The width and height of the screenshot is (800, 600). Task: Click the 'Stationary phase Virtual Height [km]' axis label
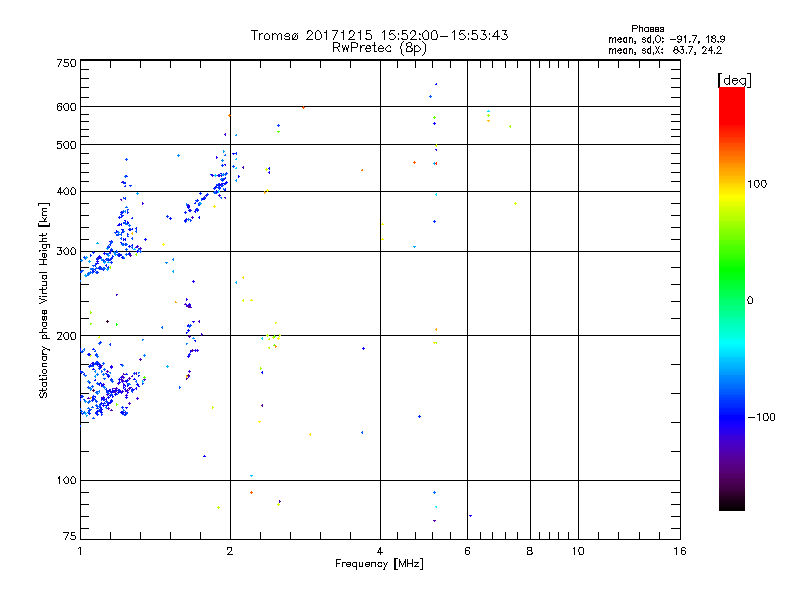43,300
